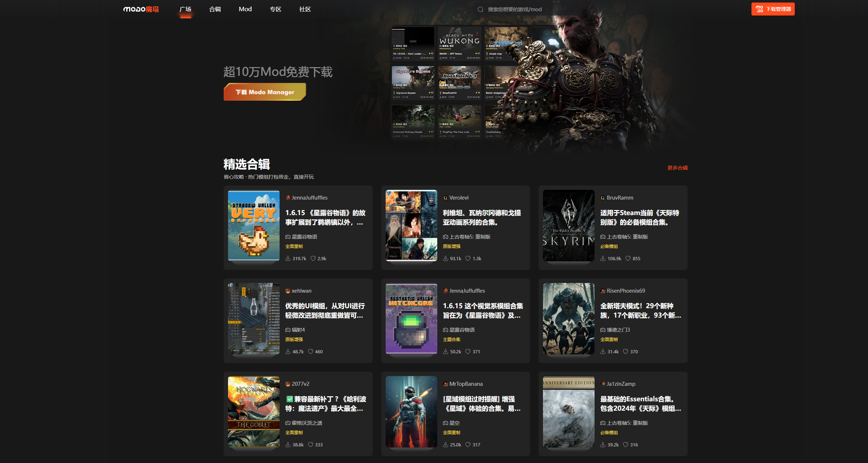
Task: Click the Modo logo in header
Action: (x=141, y=9)
